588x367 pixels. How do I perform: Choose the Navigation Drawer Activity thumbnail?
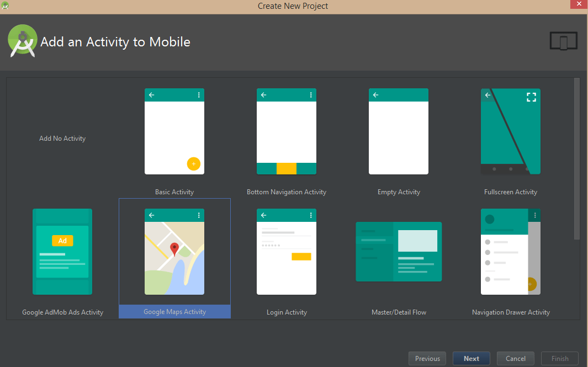click(x=511, y=252)
